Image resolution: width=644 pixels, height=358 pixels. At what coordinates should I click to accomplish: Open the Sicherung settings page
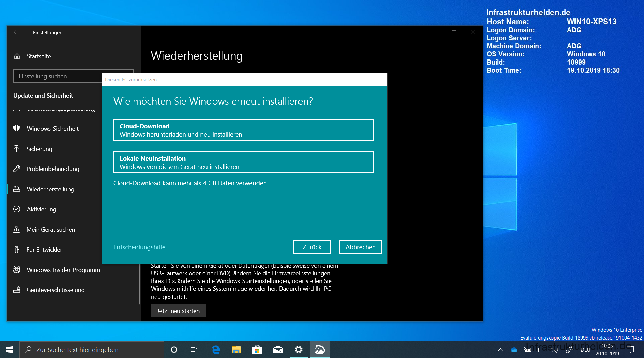(39, 149)
